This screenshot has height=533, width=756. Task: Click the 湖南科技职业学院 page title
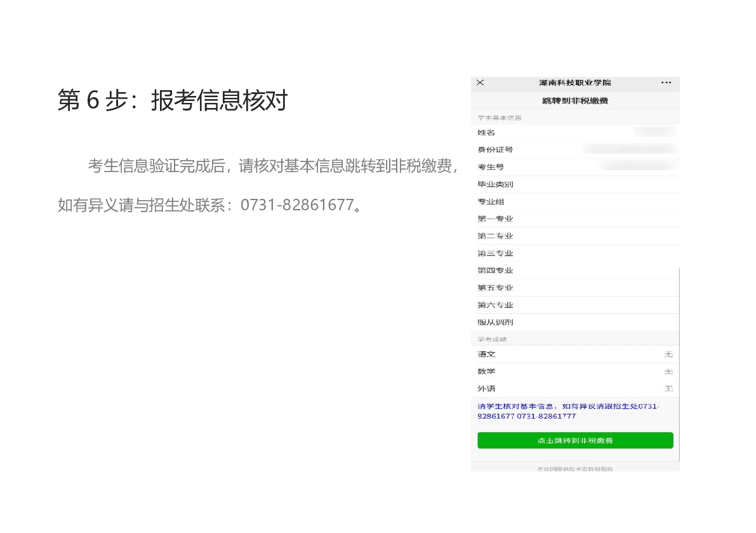click(x=574, y=83)
